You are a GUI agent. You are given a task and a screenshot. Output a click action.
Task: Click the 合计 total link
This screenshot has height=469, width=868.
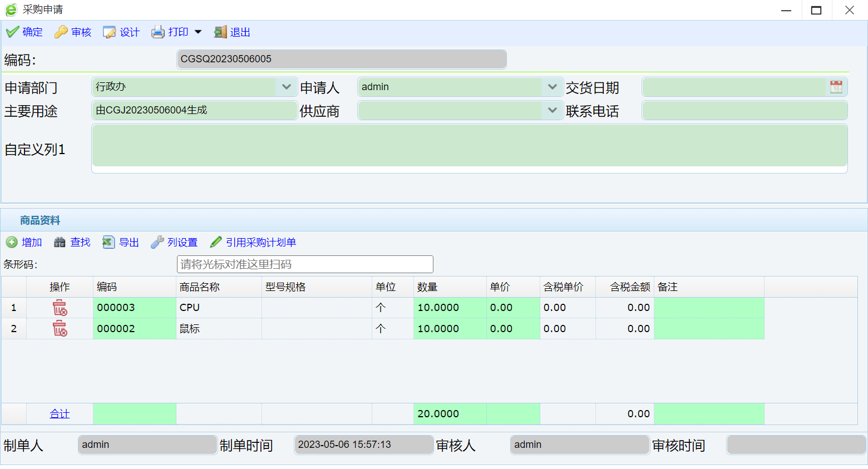(x=60, y=414)
